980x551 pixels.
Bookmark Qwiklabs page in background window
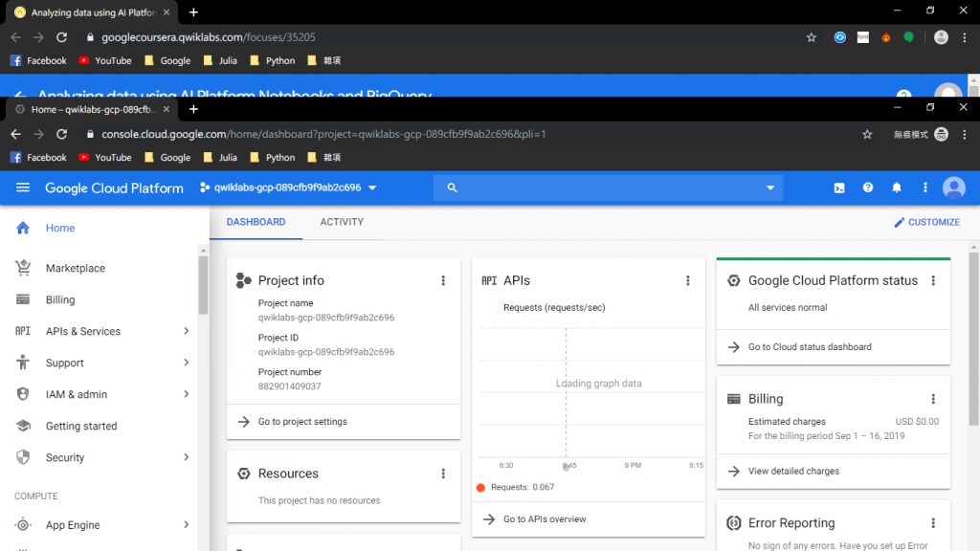(812, 37)
